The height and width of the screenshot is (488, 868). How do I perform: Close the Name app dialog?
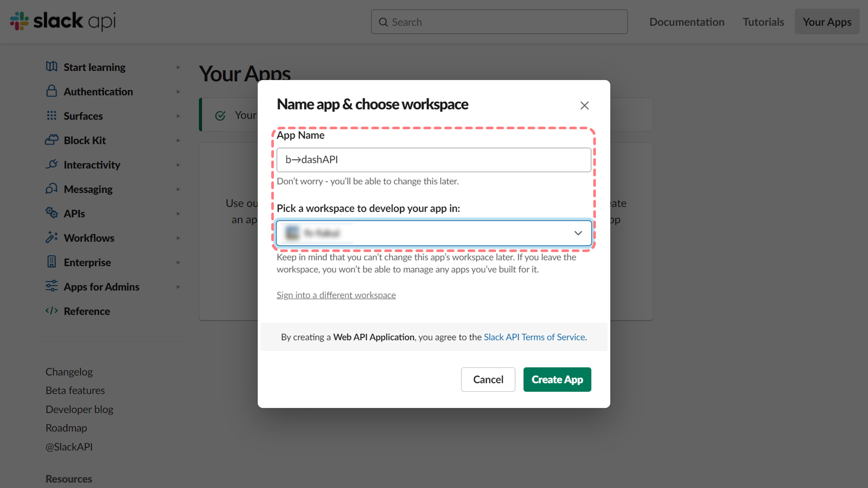coord(585,105)
